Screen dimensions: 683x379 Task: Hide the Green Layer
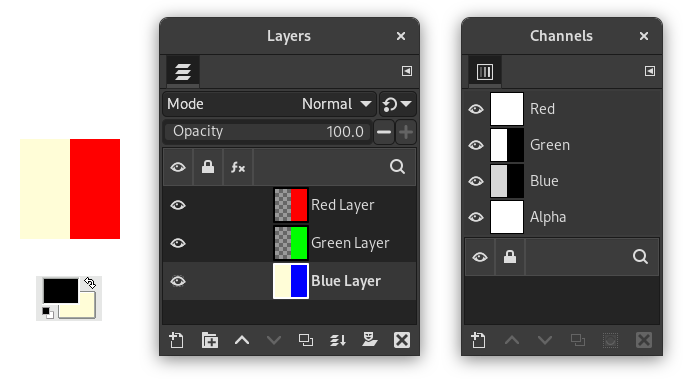178,243
